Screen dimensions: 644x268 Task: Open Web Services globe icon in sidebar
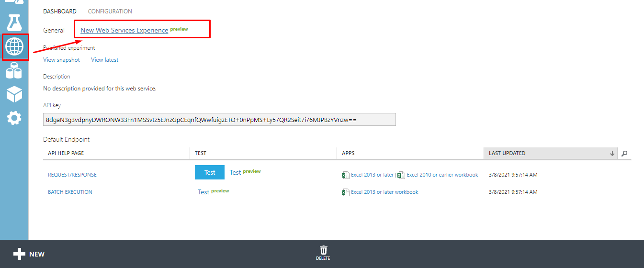[x=14, y=47]
